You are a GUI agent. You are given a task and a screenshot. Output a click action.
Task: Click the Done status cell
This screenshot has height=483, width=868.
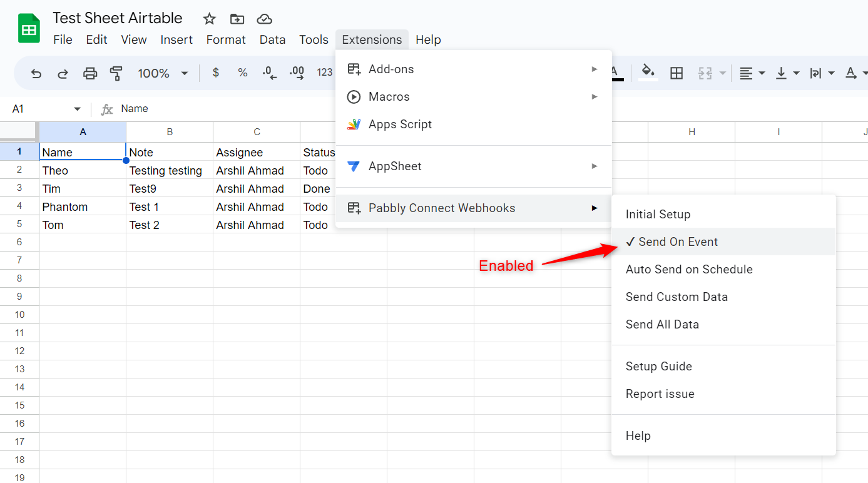(318, 188)
